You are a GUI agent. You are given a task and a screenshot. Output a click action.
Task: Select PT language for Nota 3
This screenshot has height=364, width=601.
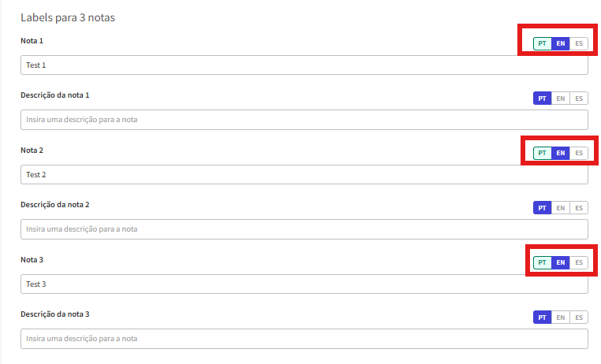pos(542,262)
